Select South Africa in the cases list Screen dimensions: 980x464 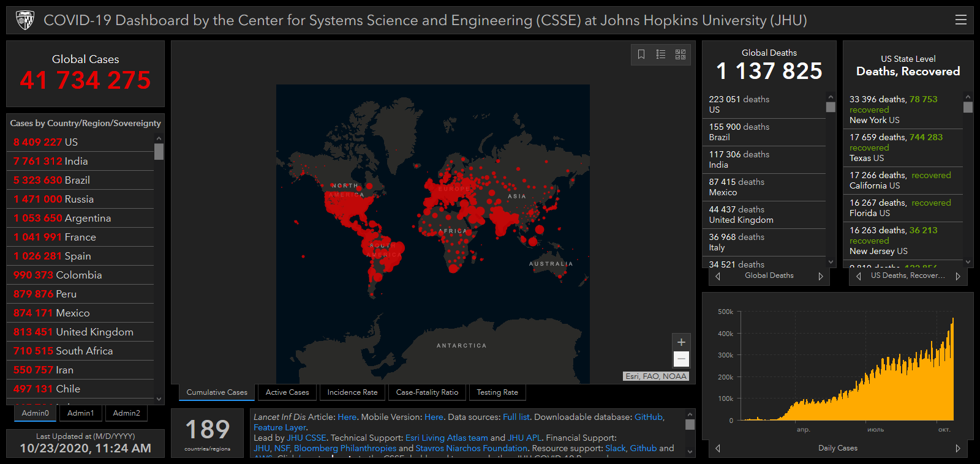(x=81, y=351)
